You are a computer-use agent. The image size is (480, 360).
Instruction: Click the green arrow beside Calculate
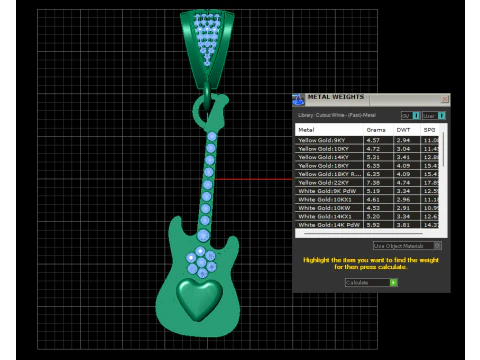click(x=394, y=283)
